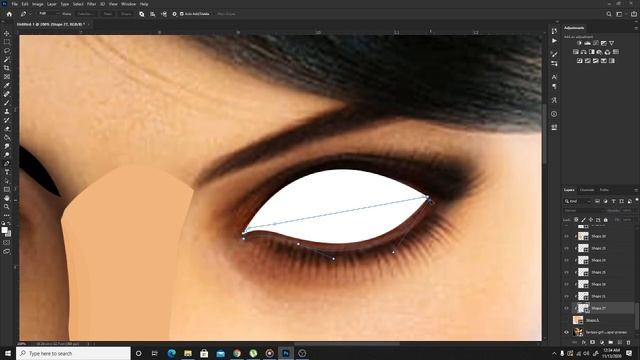Select the Hand tool

point(7,198)
